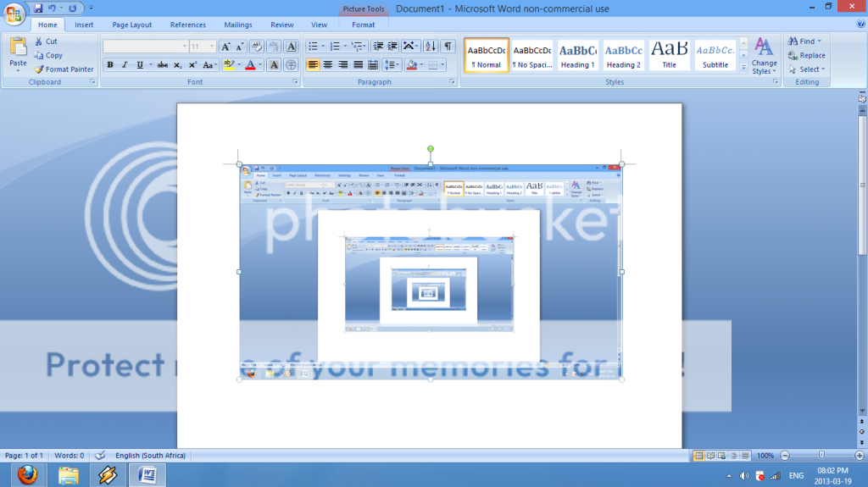868x487 pixels.
Task: Toggle bold formatting
Action: click(110, 64)
